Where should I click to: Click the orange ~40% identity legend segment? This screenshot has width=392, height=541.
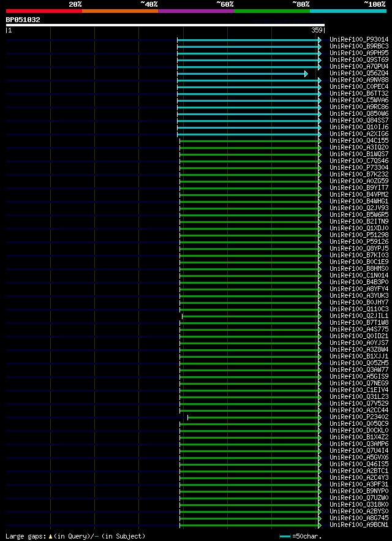pos(120,11)
